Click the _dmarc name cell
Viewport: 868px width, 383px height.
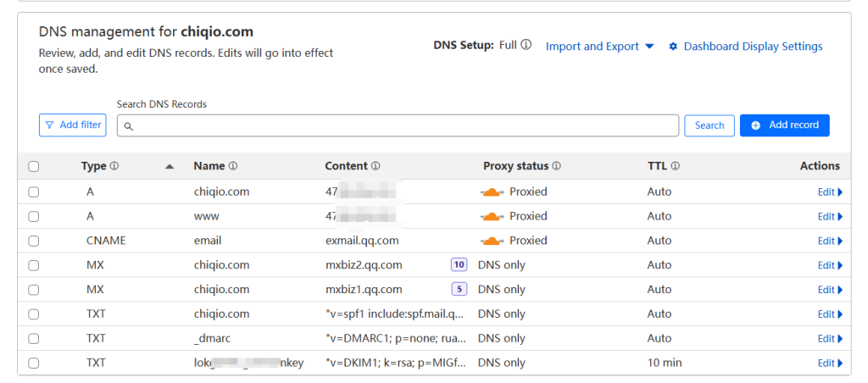[212, 338]
